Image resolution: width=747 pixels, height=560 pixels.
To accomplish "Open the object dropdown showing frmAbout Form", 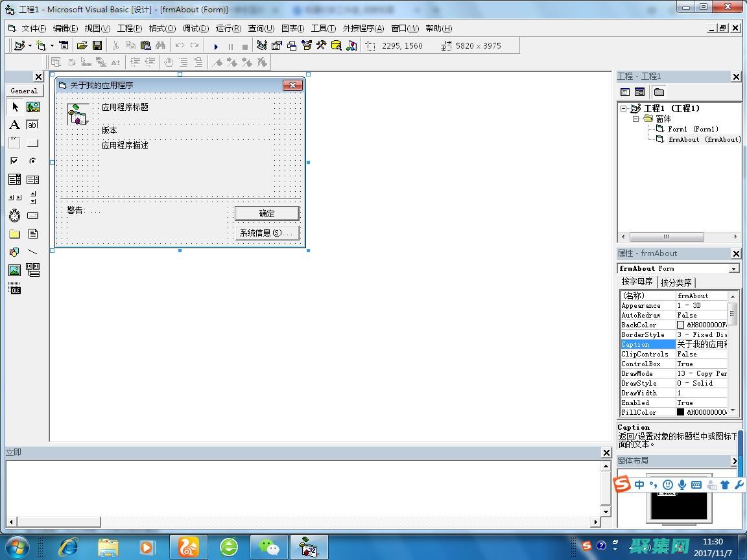I will [735, 268].
